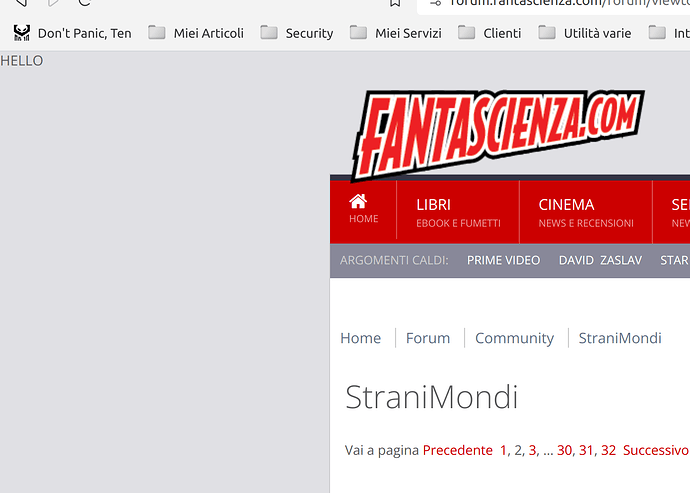Click the Forum breadcrumb link

pyautogui.click(x=428, y=338)
